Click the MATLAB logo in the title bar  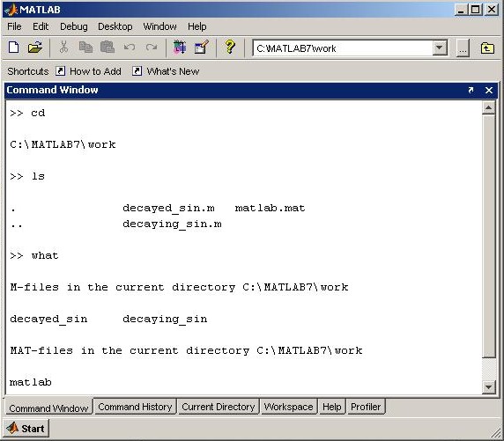pyautogui.click(x=11, y=10)
